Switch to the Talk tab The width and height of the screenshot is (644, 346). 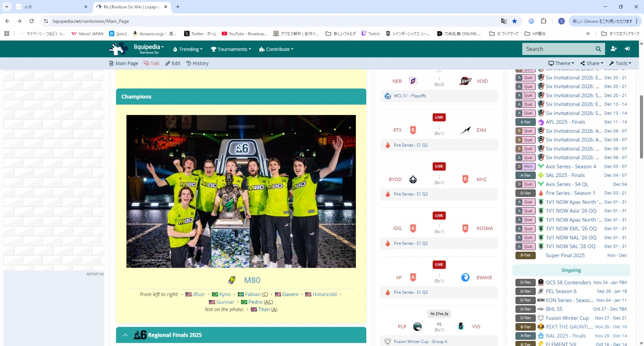(152, 64)
